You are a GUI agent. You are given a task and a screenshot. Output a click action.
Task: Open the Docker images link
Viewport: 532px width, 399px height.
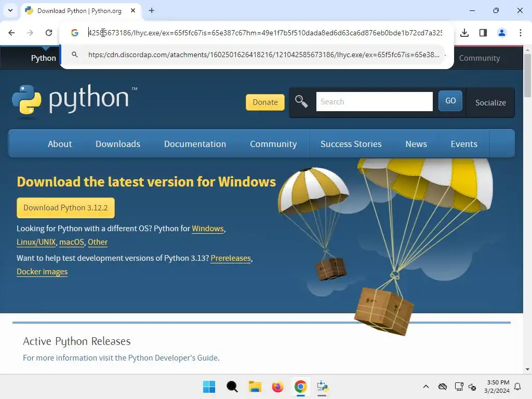pos(42,272)
